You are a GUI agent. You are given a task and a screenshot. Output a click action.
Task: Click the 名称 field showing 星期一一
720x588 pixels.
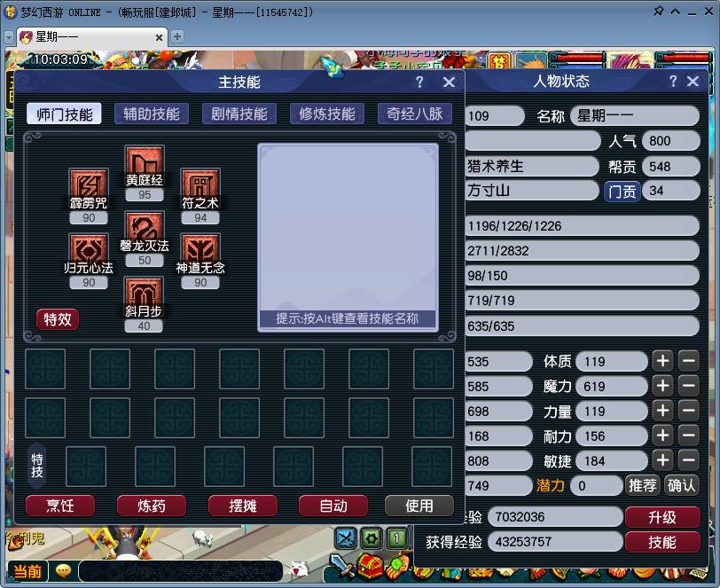click(635, 116)
